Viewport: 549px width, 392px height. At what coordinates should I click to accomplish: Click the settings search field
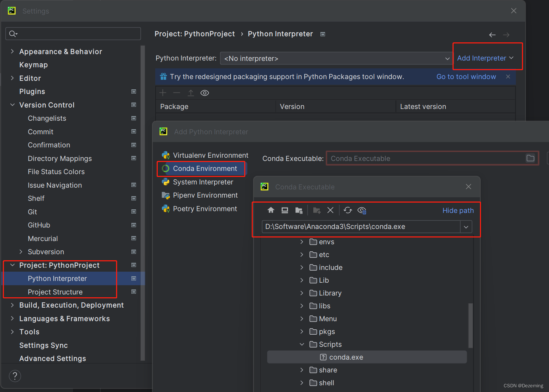point(73,33)
